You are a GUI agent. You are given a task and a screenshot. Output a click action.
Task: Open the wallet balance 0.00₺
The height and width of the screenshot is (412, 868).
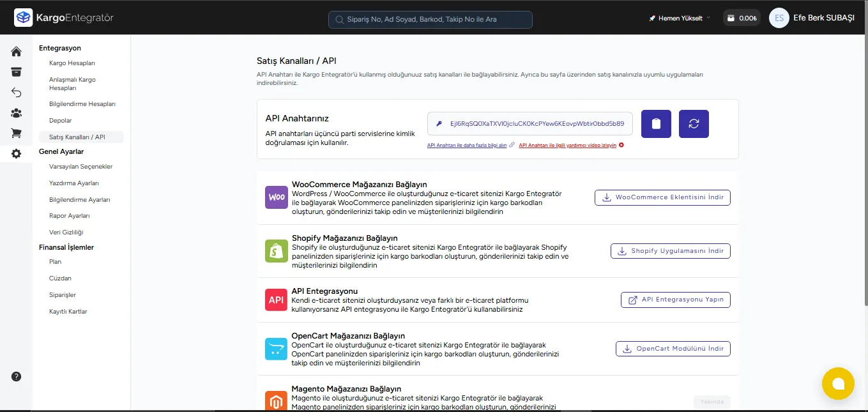pos(742,19)
